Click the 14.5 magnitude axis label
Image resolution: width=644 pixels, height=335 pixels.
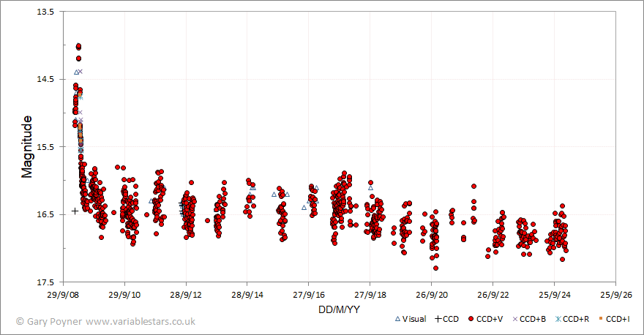tap(45, 79)
